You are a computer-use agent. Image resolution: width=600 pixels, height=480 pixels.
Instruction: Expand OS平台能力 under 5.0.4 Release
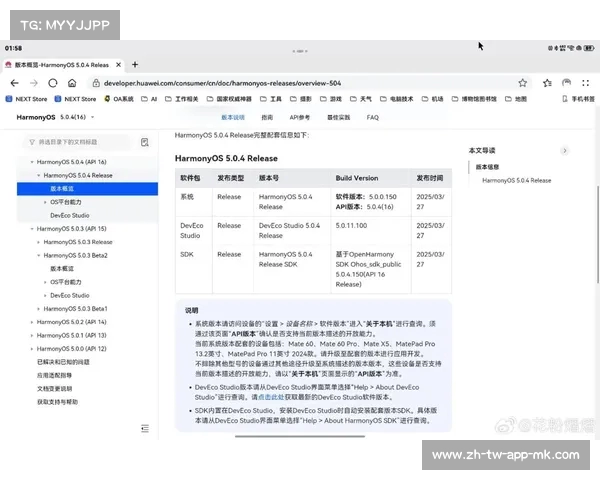pos(45,202)
